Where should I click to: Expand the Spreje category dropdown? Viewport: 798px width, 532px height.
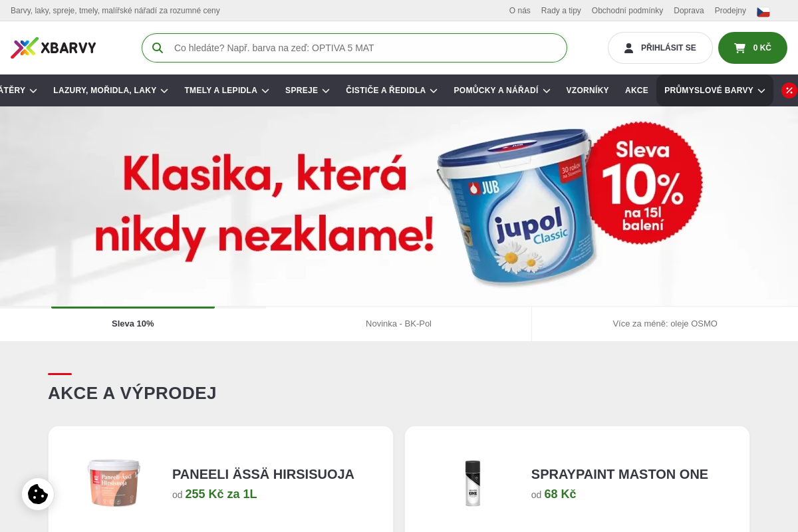[307, 90]
